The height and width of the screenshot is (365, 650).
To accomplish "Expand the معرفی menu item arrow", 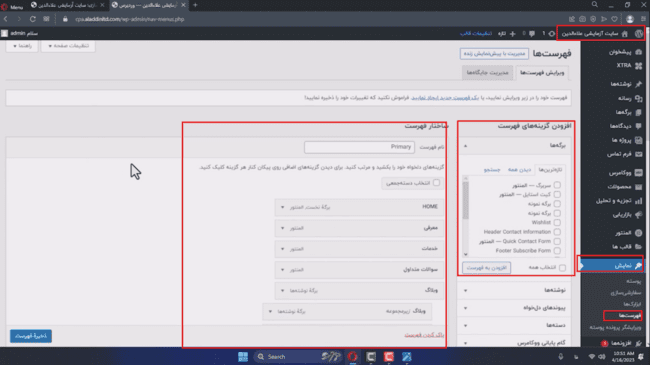I will tap(283, 228).
